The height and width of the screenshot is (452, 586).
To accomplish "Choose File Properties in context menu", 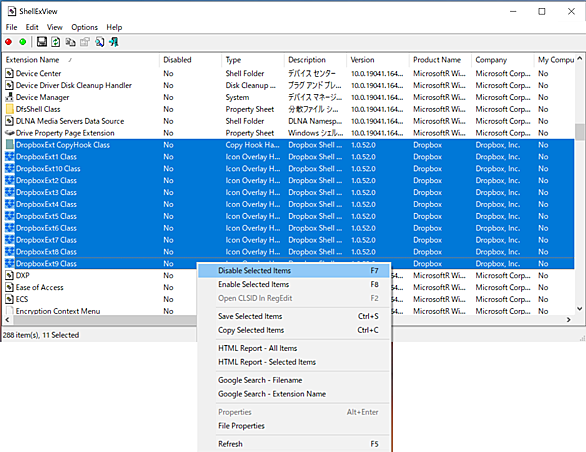I will click(x=294, y=426).
